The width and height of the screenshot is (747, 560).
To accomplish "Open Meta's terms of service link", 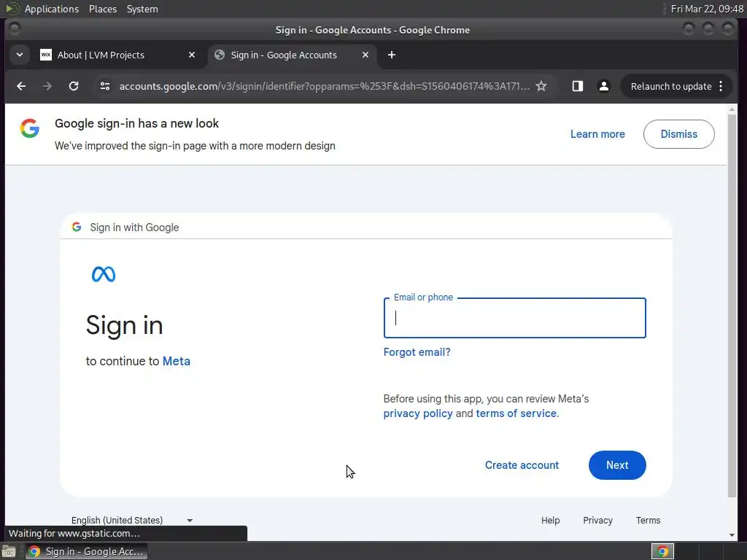I will [x=517, y=413].
